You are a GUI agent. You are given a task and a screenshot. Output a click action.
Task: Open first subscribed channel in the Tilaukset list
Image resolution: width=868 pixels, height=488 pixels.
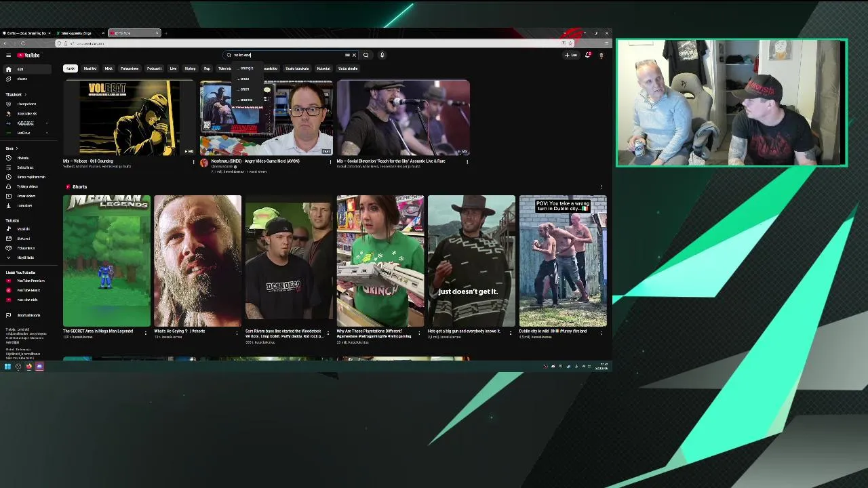point(27,104)
